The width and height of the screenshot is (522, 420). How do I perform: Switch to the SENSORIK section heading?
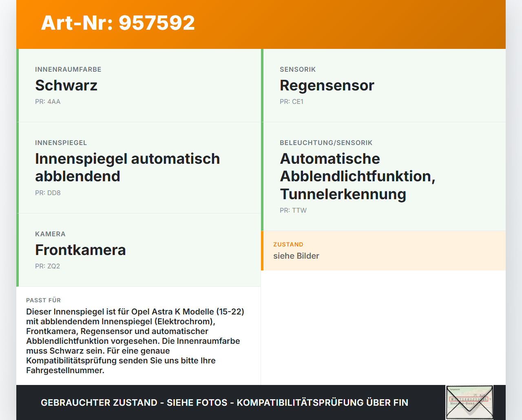(298, 69)
